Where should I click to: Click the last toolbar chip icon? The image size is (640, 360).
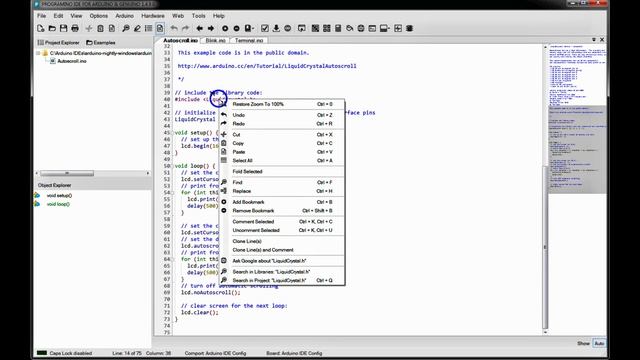[409, 28]
